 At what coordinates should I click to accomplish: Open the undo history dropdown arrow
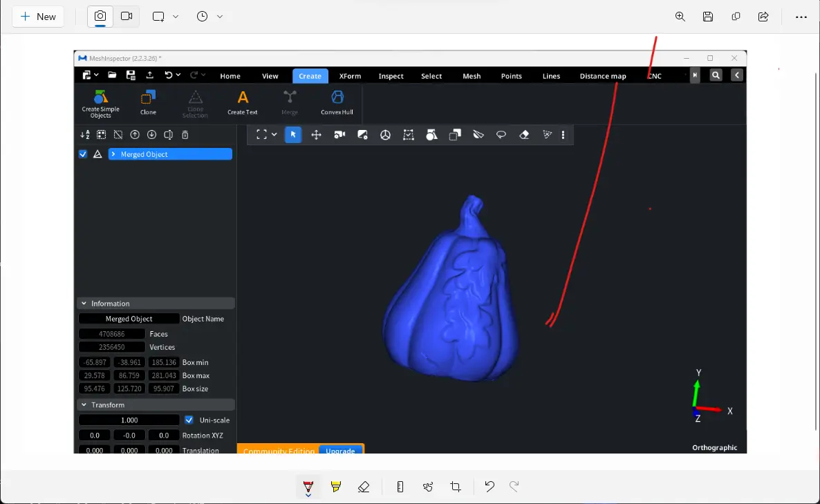pyautogui.click(x=178, y=75)
